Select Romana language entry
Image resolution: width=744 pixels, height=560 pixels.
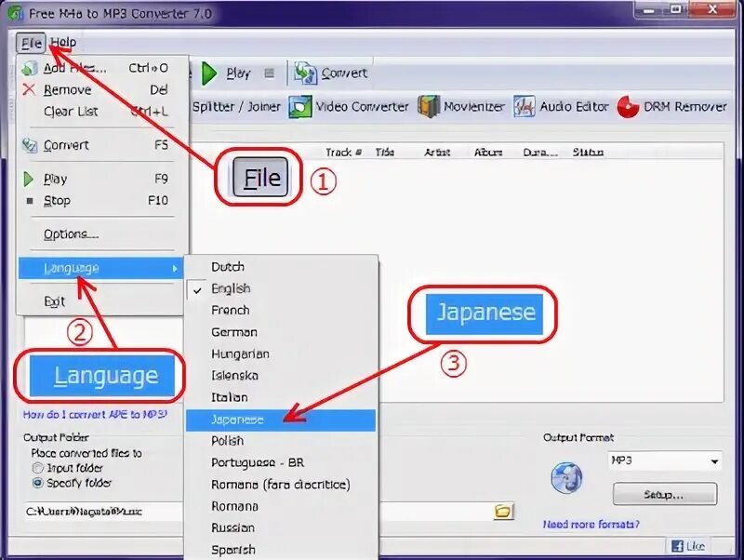pyautogui.click(x=281, y=506)
